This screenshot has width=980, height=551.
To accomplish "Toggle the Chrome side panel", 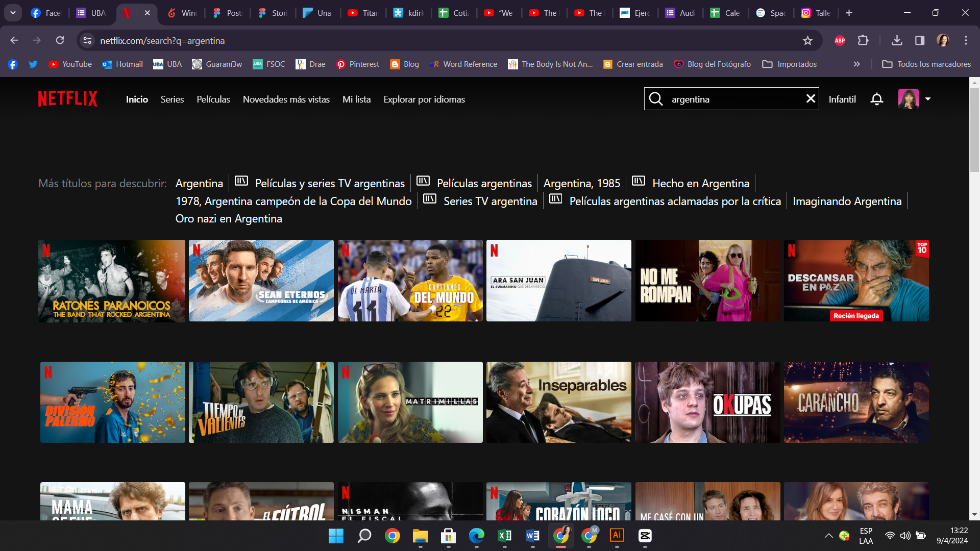I will (920, 40).
